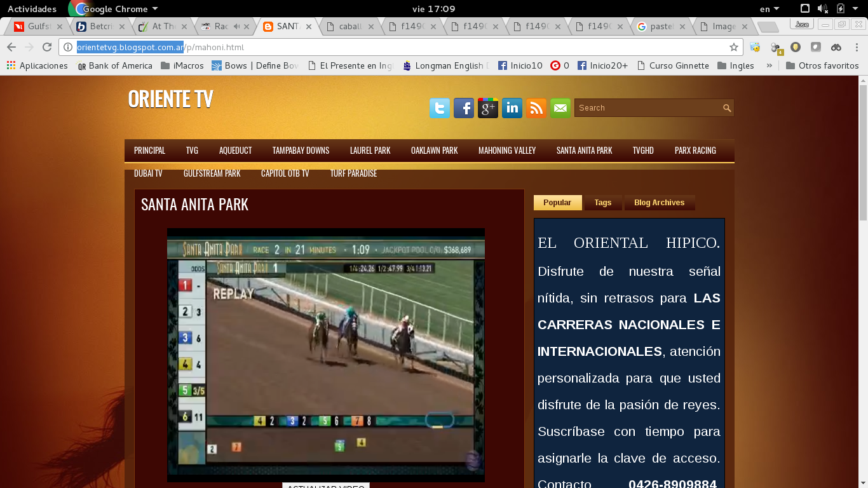
Task: Click the binoculars-style extension icon
Action: click(836, 47)
